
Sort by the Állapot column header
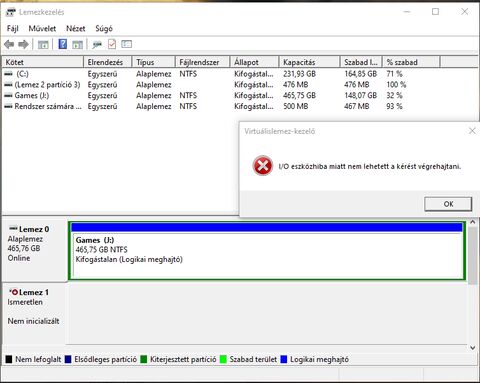point(254,62)
